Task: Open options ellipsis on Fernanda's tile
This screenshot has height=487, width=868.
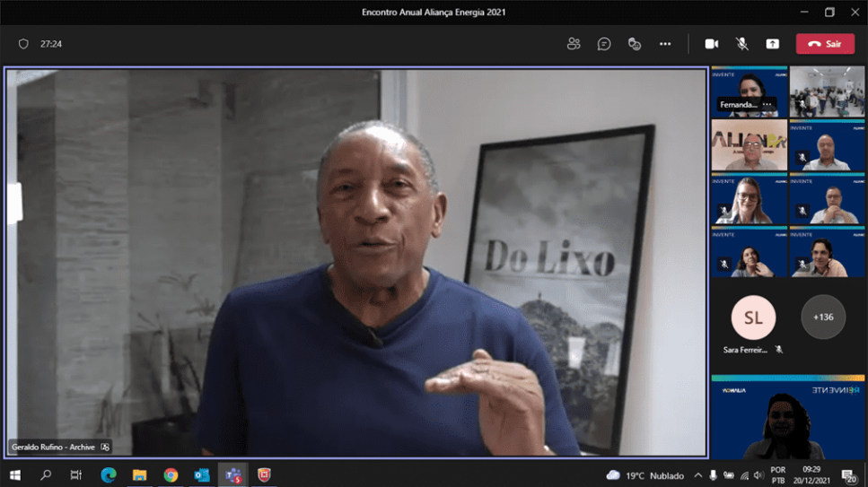Action: 767,104
